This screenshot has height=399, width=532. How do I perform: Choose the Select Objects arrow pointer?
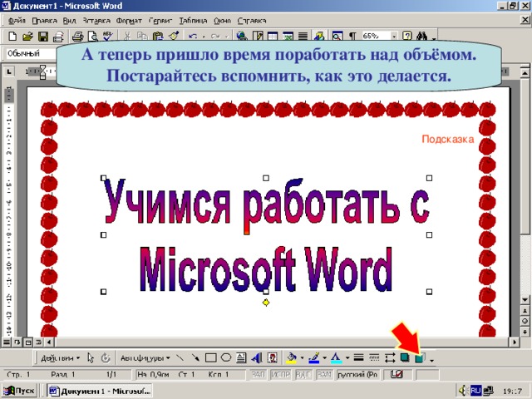pos(91,357)
